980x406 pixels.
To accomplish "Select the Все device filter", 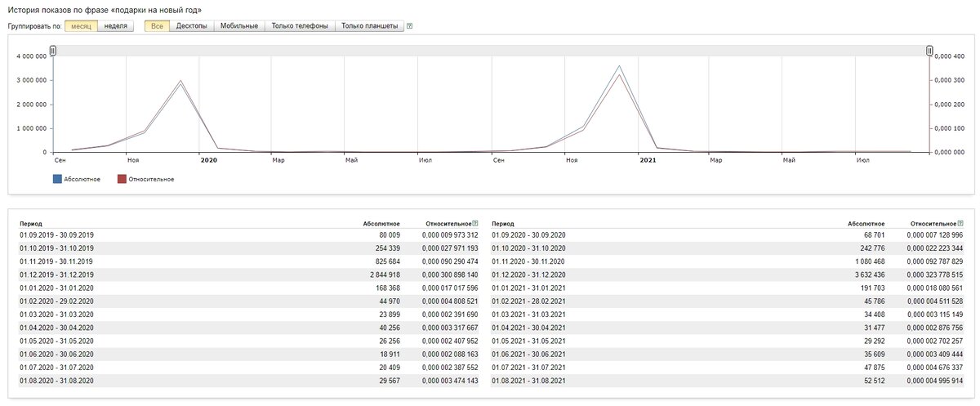I will tap(157, 26).
